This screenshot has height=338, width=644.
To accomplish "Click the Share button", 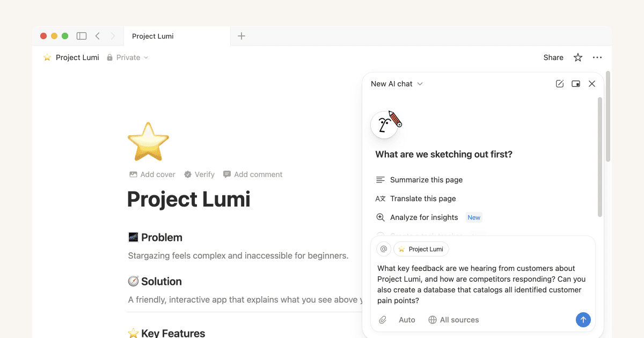I will pyautogui.click(x=553, y=57).
